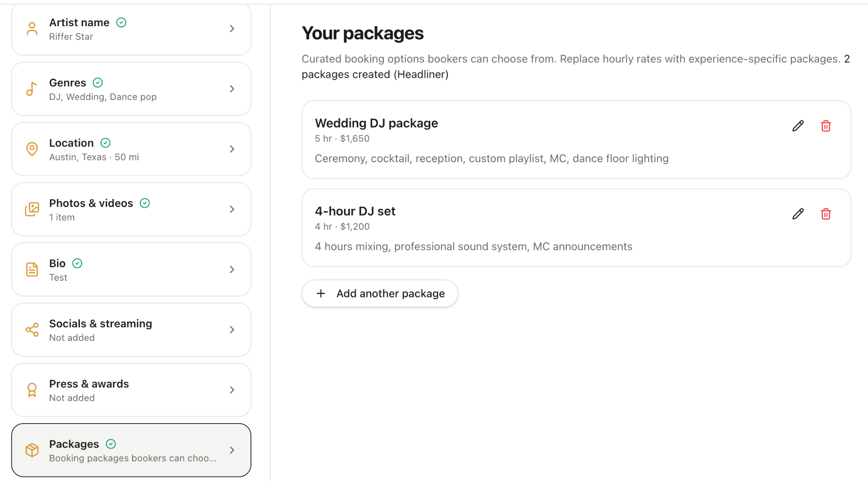Click the Wedding package description starting 'Ceremony, cocktail'
Screen dimensions: 868x481
pos(491,159)
